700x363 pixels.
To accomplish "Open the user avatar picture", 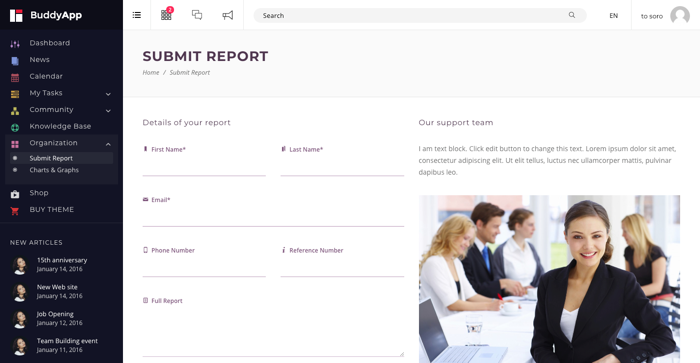I will pos(680,16).
